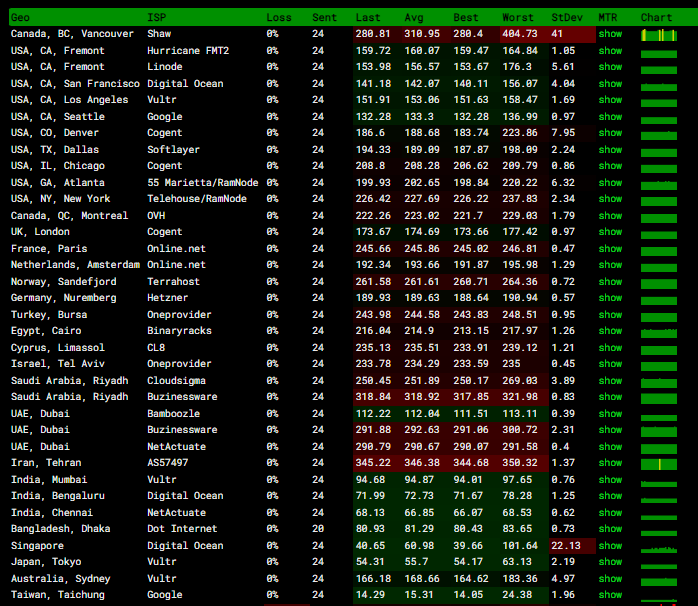Image resolution: width=698 pixels, height=606 pixels.
Task: Select 'Norway, Sandefjord' geo cell
Action: [x=64, y=281]
